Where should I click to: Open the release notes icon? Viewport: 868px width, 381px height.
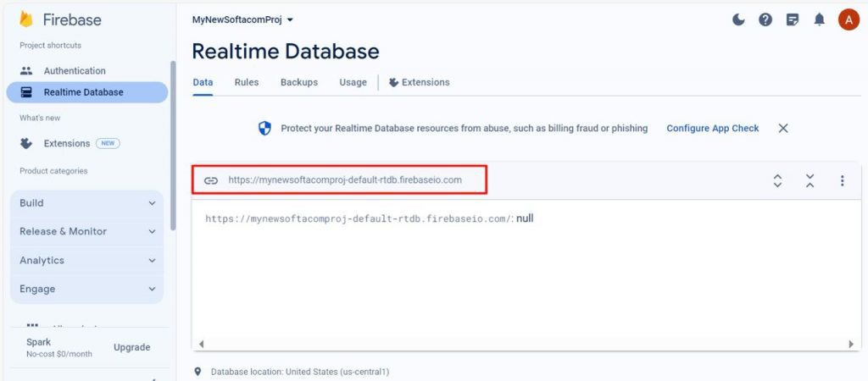(793, 20)
